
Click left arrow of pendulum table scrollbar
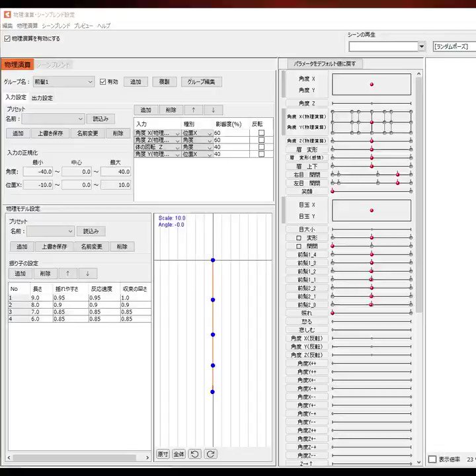pyautogui.click(x=9, y=457)
